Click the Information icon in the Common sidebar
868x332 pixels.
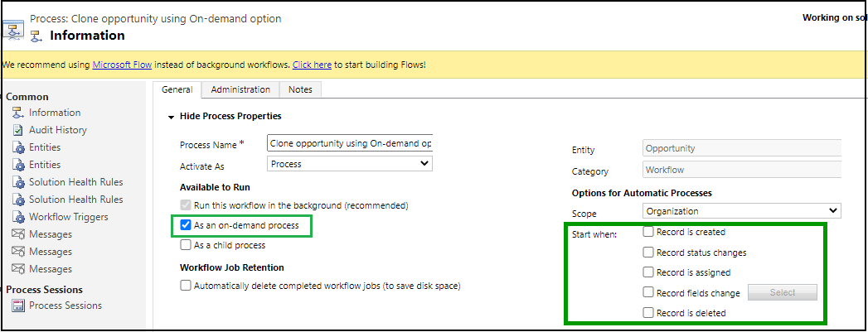pos(18,113)
